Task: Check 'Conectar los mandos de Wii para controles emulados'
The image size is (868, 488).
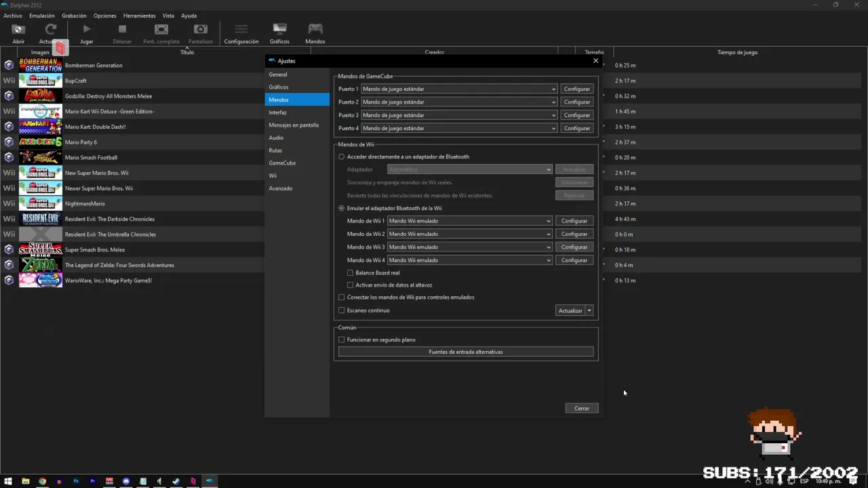Action: [x=342, y=297]
